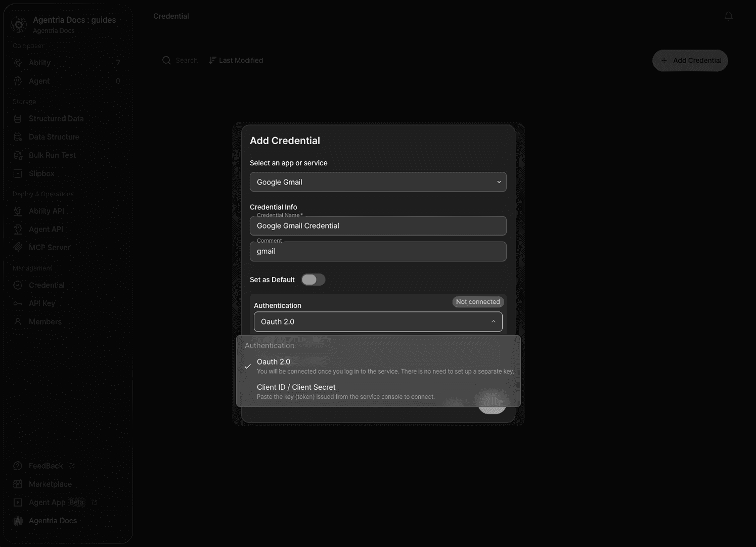Image resolution: width=756 pixels, height=547 pixels.
Task: Click the Credential Name input field
Action: (x=378, y=226)
